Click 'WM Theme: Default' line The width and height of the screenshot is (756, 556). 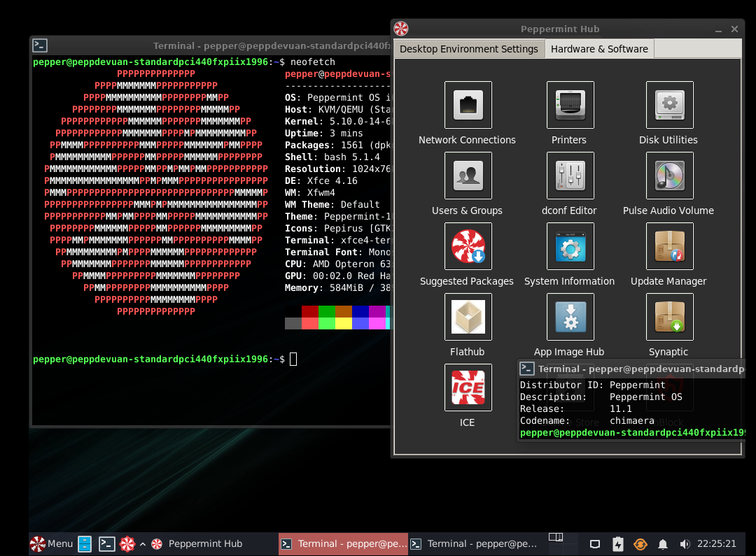click(332, 205)
